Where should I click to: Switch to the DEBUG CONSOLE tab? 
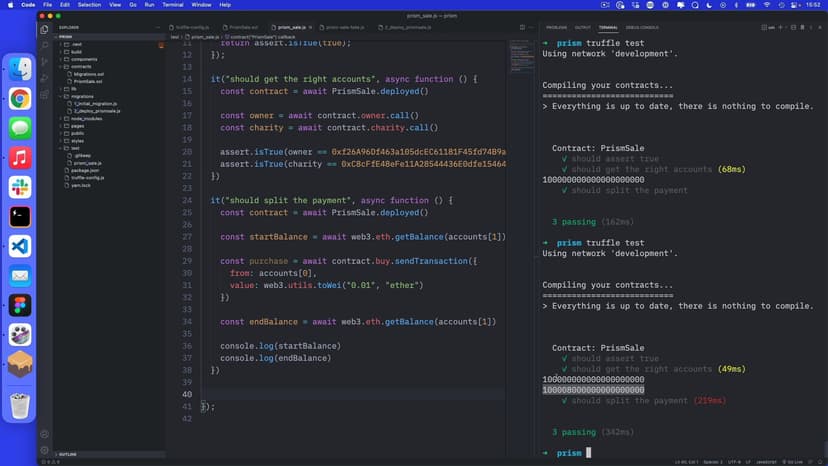click(642, 27)
